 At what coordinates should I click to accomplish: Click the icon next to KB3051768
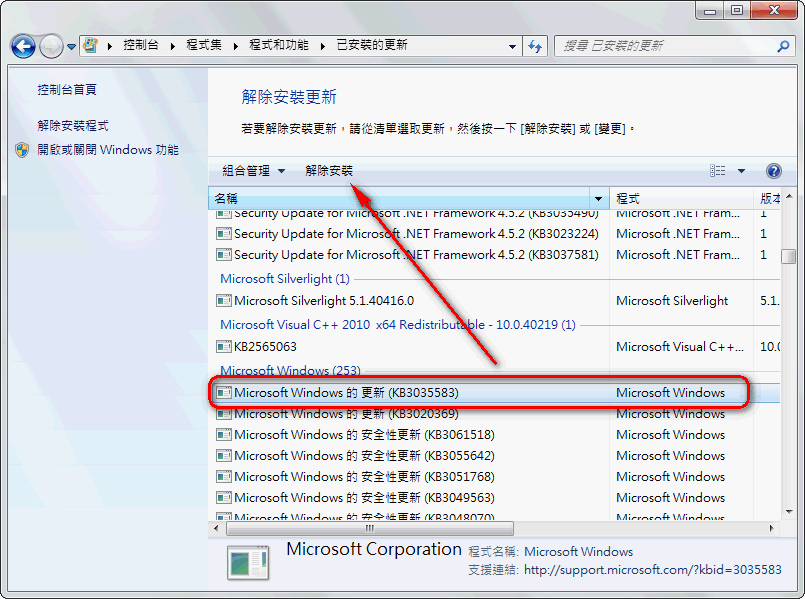(x=224, y=477)
